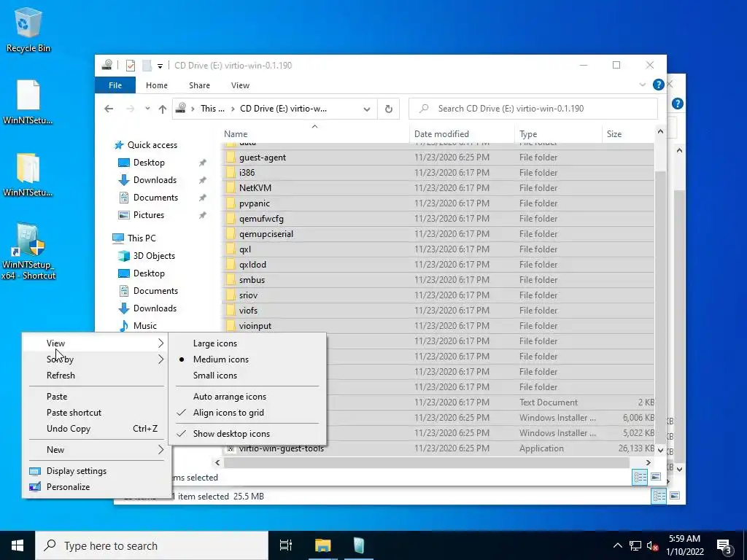This screenshot has height=560, width=747.
Task: Select Pictures under Quick access
Action: click(x=149, y=215)
